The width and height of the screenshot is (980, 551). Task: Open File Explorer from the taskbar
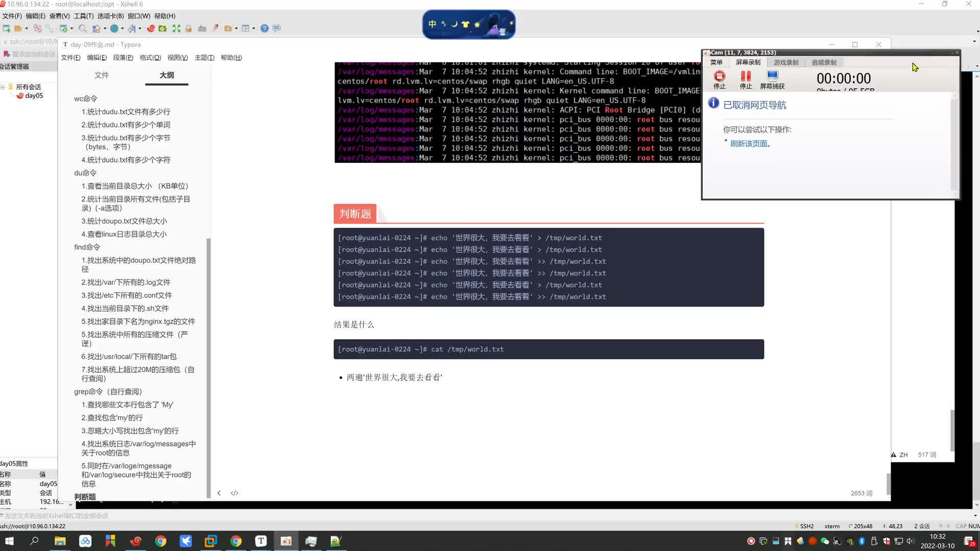click(60, 541)
